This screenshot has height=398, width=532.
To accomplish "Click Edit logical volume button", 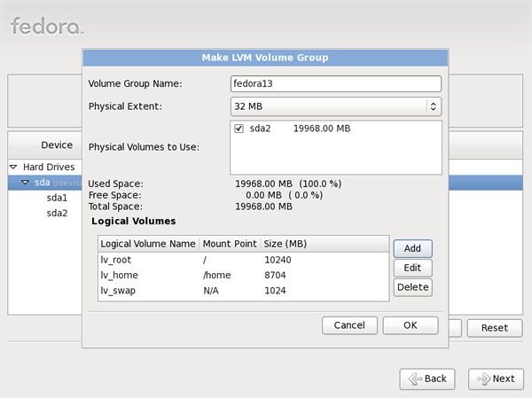I will 412,268.
